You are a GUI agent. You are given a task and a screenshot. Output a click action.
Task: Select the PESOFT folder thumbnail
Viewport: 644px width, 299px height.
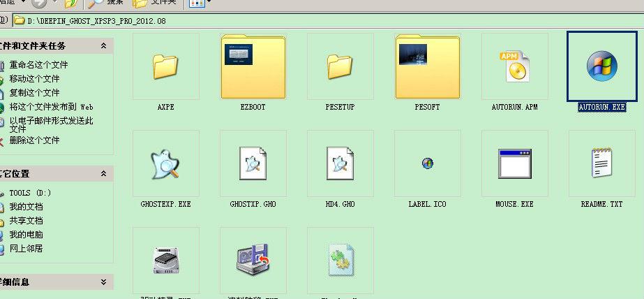click(x=427, y=67)
